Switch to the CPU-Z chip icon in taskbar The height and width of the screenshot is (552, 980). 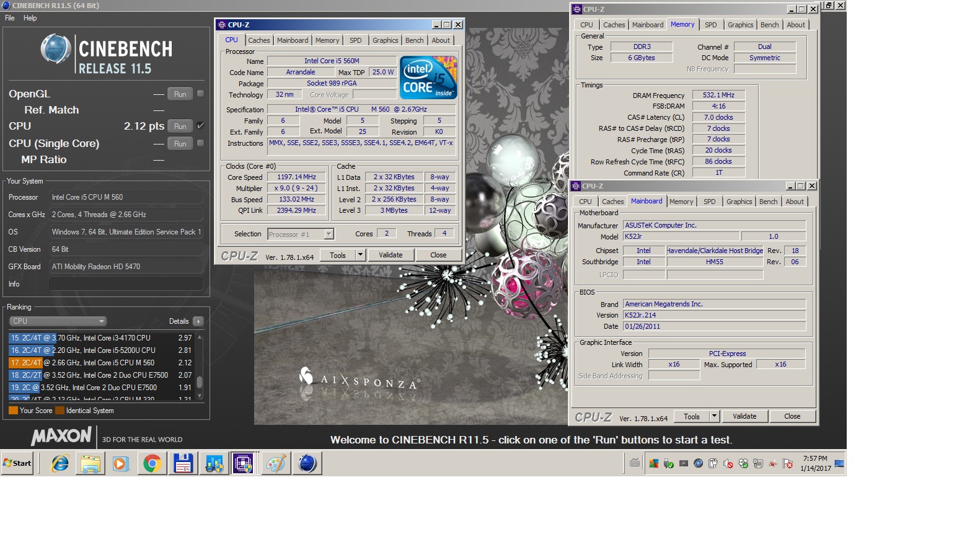click(242, 463)
